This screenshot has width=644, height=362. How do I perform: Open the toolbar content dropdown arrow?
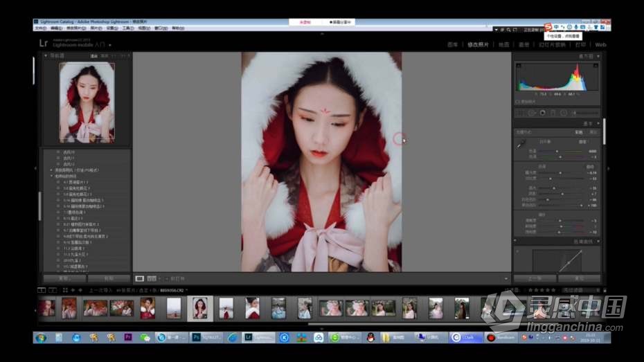(506, 279)
